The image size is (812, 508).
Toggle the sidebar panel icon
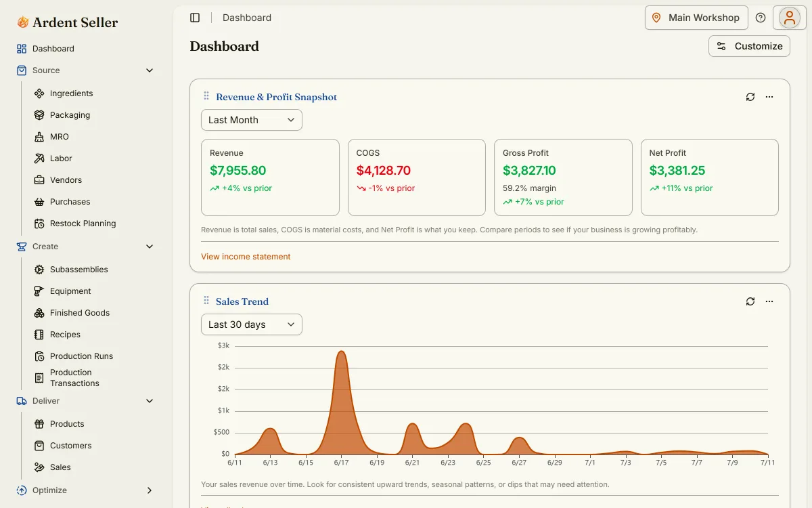[195, 18]
